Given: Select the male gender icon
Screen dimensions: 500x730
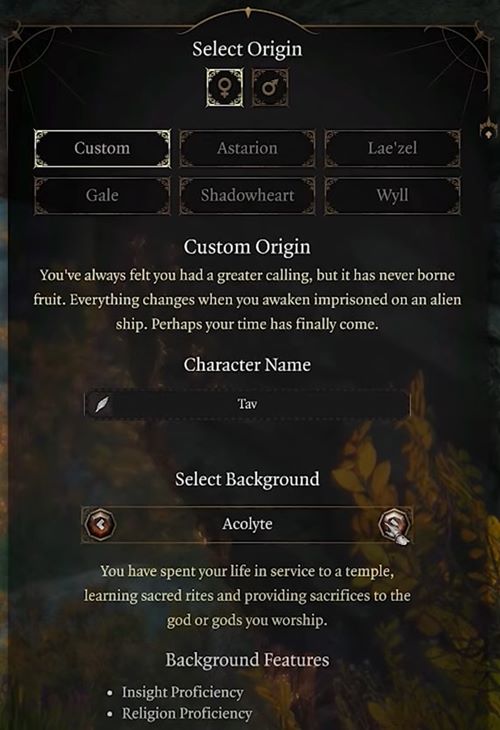Looking at the screenshot, I should (x=270, y=88).
